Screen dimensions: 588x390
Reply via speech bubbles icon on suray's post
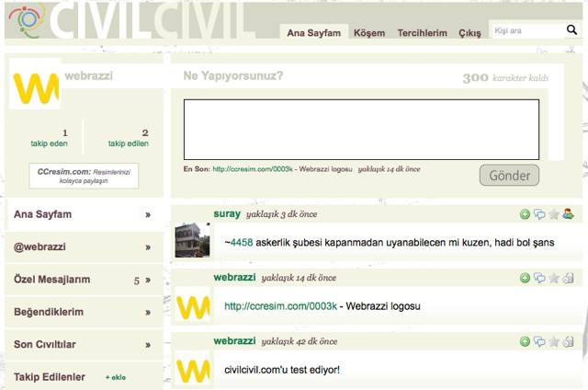[x=539, y=214]
